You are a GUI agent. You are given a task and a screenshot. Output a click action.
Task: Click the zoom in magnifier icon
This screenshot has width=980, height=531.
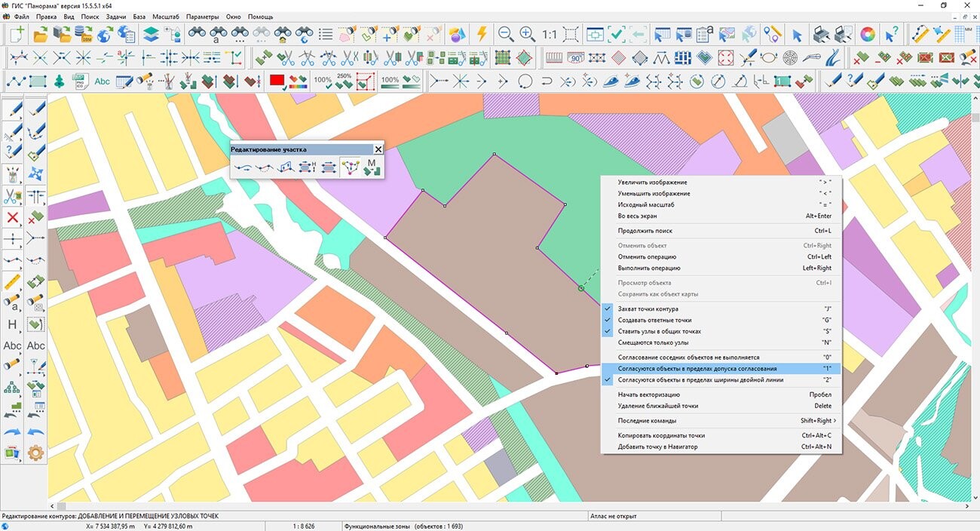pyautogui.click(x=528, y=34)
